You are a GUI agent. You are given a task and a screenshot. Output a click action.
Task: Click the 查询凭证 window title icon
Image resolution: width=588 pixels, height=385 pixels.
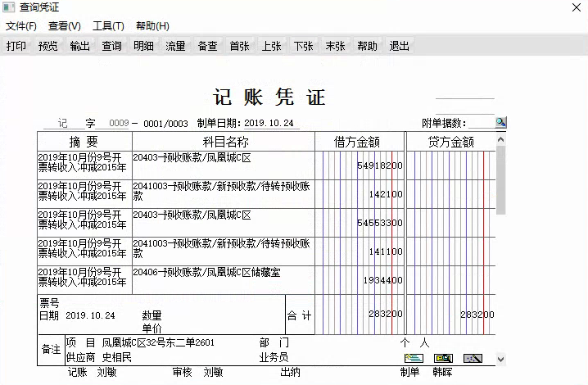(8, 7)
